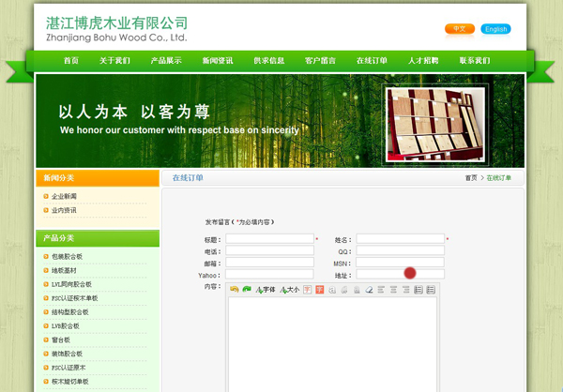
Task: Open the 字体 font dropdown
Action: pyautogui.click(x=266, y=290)
